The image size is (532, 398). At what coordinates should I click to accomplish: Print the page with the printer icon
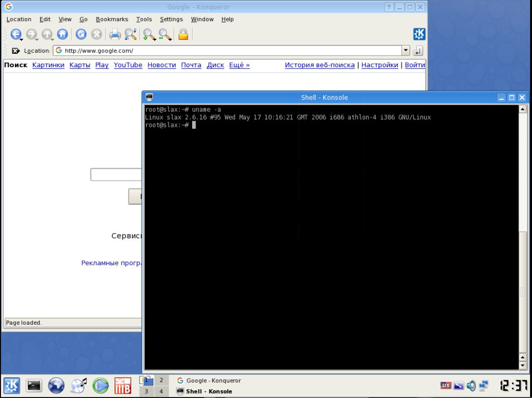[x=115, y=34]
